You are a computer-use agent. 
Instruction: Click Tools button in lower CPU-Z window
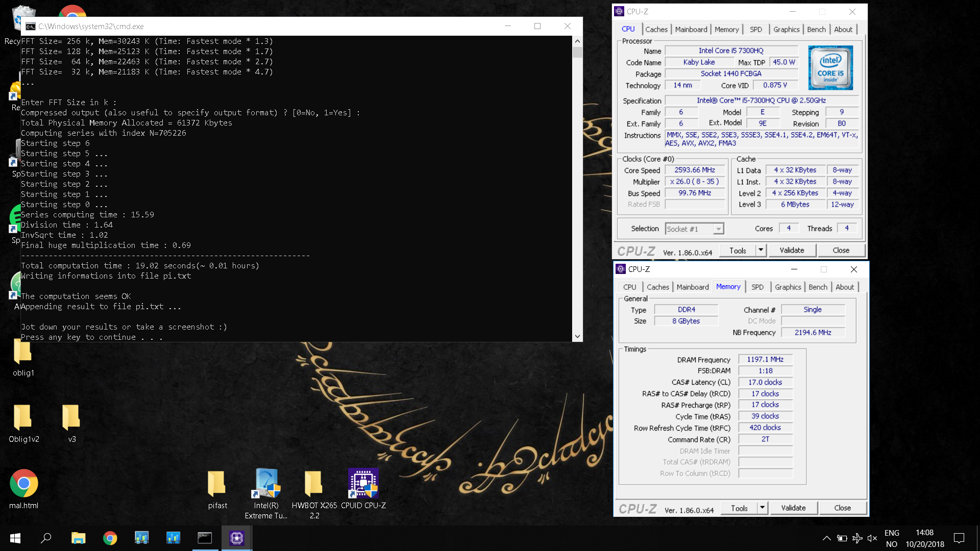(x=739, y=508)
